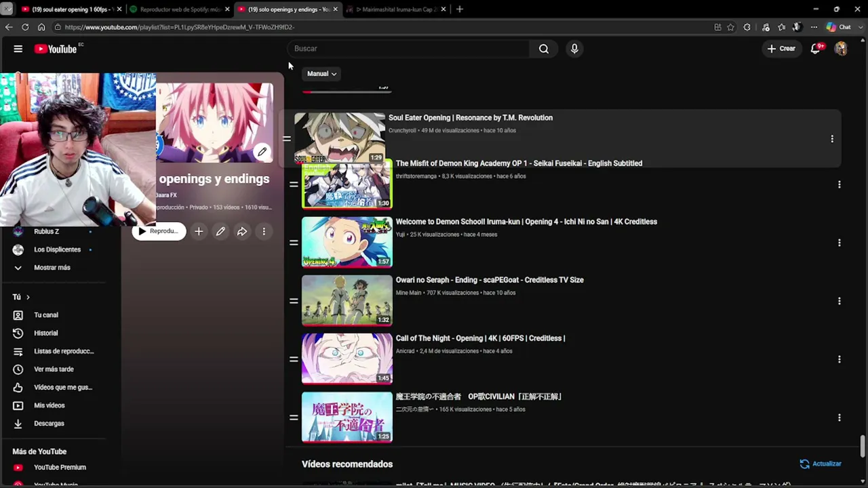This screenshot has width=868, height=488.
Task: Expand subscriptions with Mostrar más
Action: coord(52,268)
